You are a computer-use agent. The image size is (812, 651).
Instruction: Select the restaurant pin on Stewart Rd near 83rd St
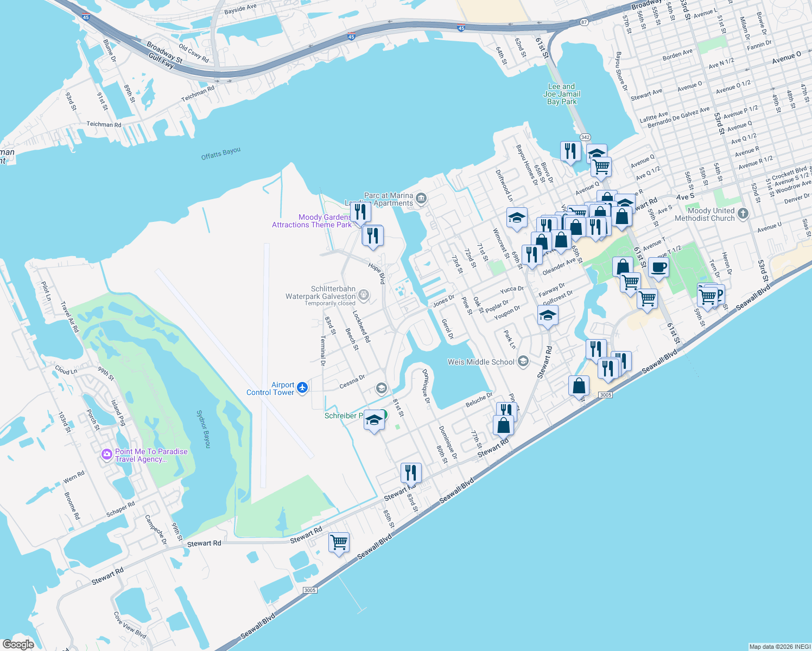coord(411,471)
